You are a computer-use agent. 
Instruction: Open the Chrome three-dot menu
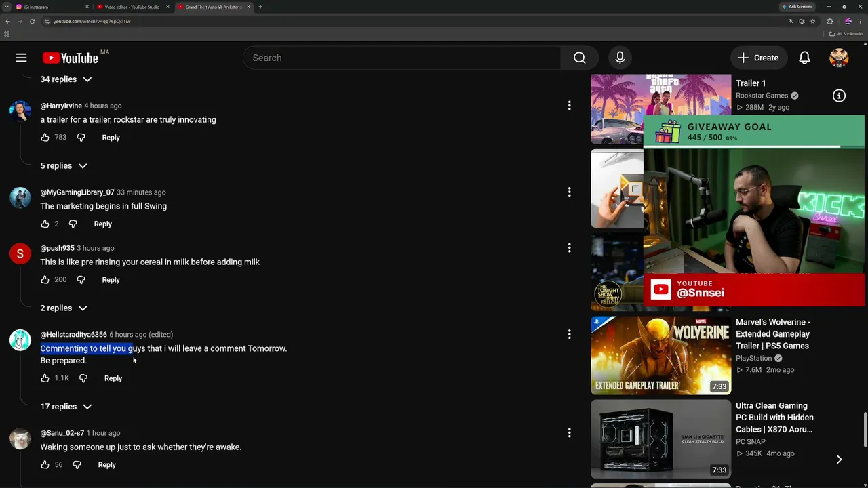[860, 21]
